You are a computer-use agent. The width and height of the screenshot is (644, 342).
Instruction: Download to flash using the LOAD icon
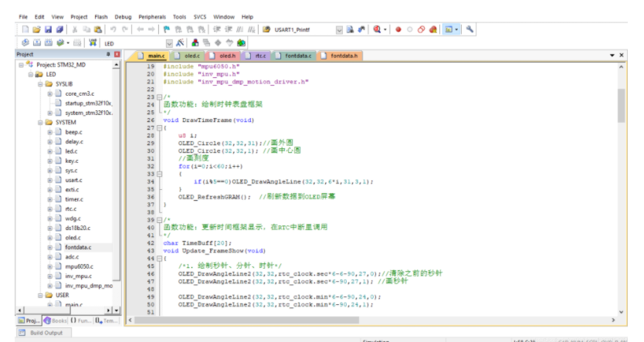93,42
